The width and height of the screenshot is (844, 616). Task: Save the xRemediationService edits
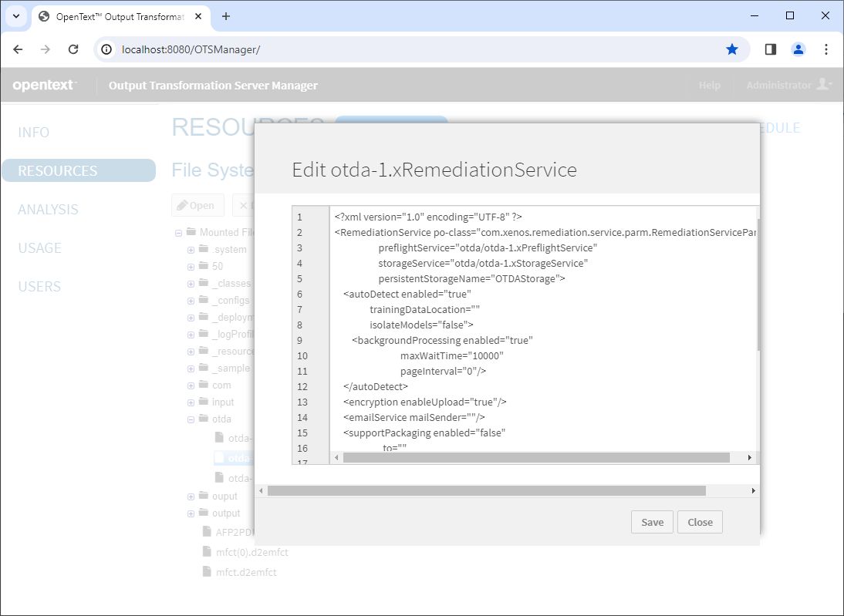[652, 522]
